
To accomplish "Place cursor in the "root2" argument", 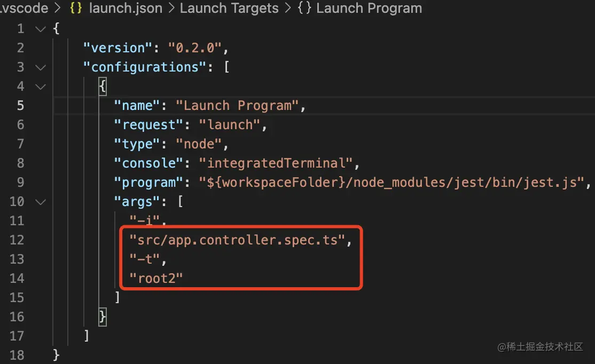I will click(156, 279).
